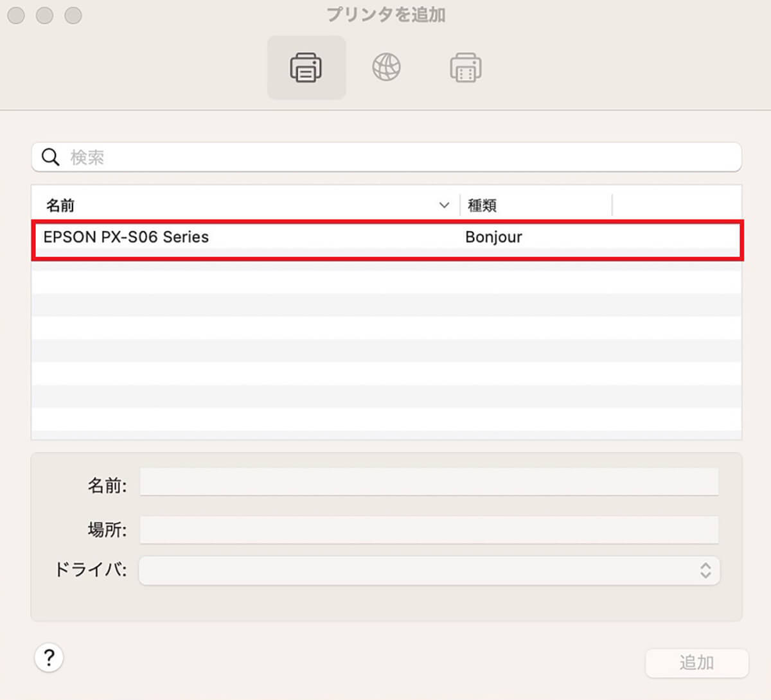Viewport: 771px width, 700px height.
Task: Close the プリンタを追加 window
Action: coord(16,15)
